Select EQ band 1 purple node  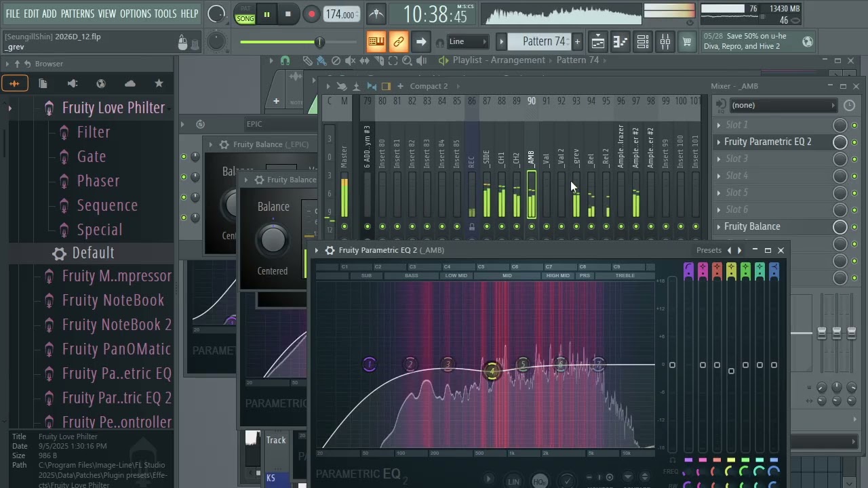coord(370,365)
